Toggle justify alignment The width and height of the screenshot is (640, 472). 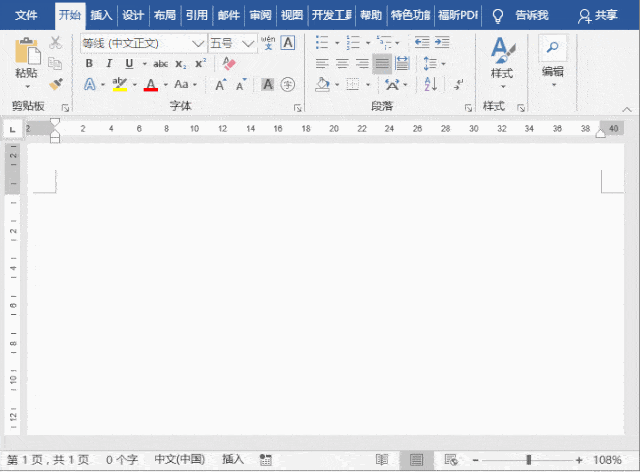coord(382,63)
